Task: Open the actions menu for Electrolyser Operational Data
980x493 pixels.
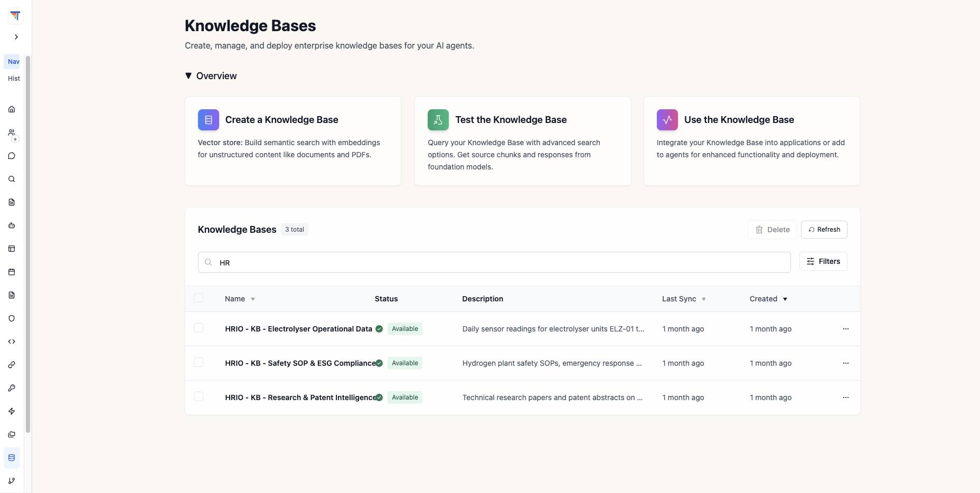Action: point(846,329)
